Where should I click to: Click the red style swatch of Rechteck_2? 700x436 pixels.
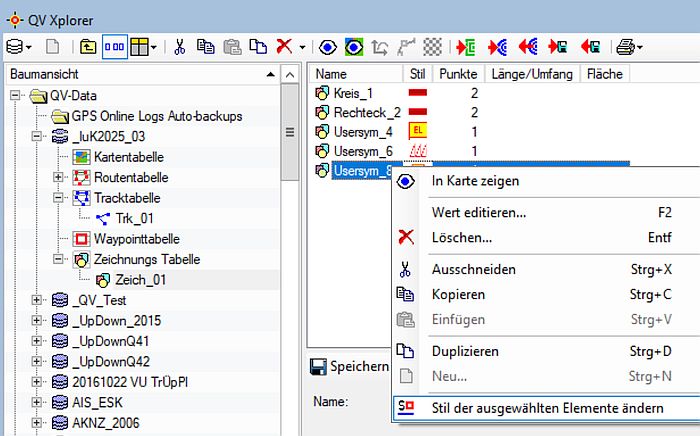418,112
